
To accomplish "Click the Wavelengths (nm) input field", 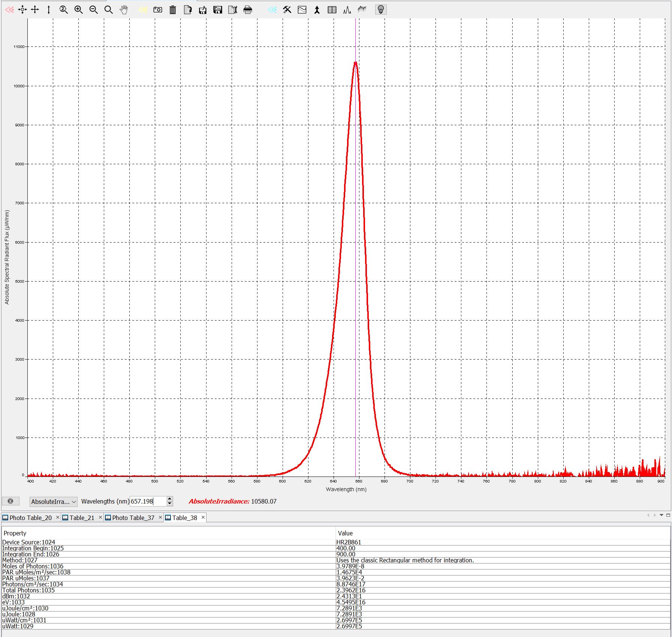I will pyautogui.click(x=148, y=501).
